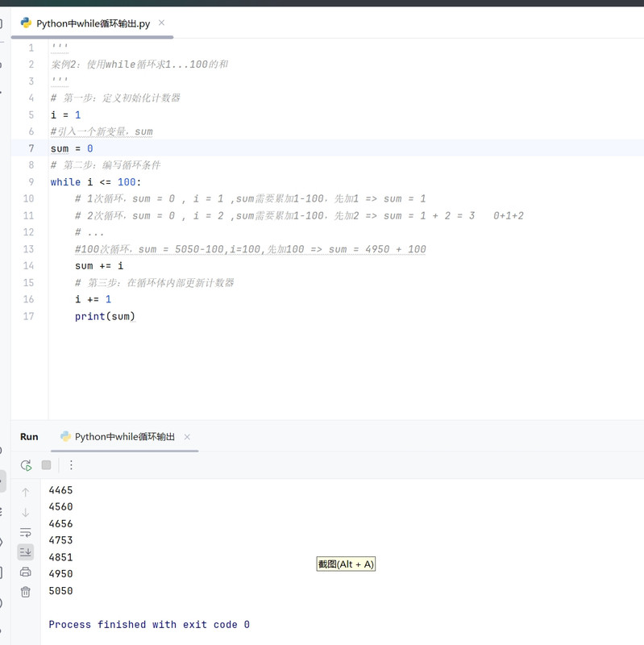Click the '截图(Alt + A)' tooltip

tap(346, 564)
